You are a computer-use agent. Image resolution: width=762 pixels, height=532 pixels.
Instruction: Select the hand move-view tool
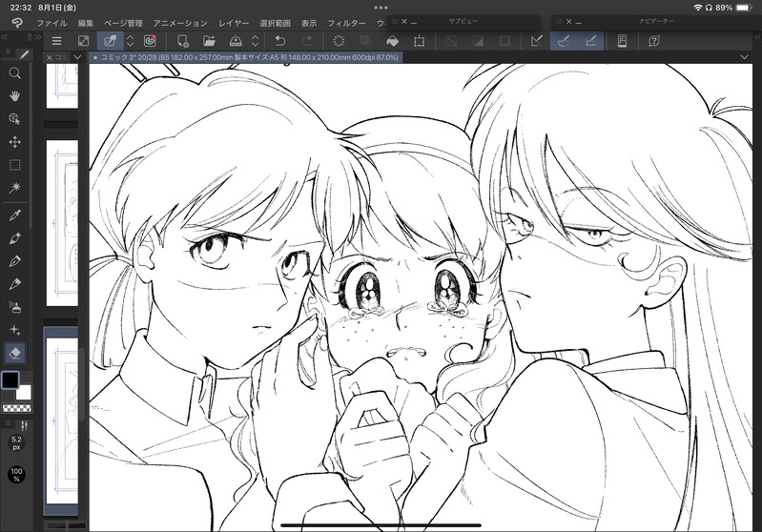tap(14, 95)
